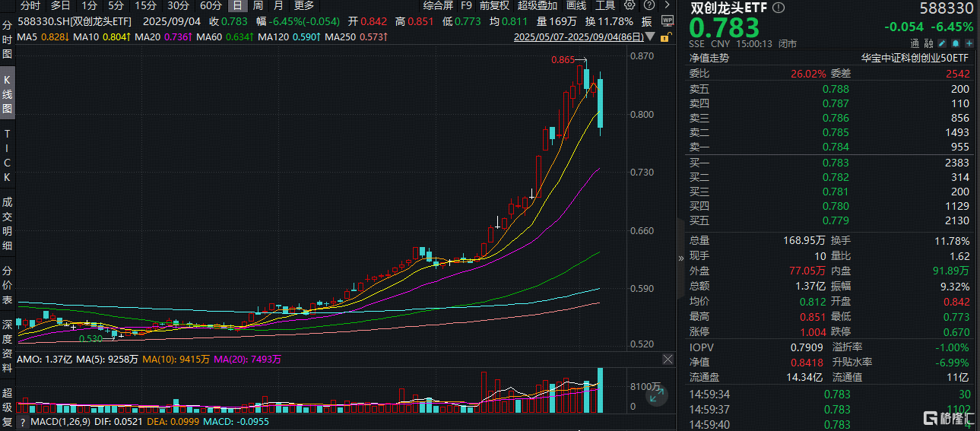Click the 振 label in quote header
The image size is (980, 431).
(x=646, y=21)
